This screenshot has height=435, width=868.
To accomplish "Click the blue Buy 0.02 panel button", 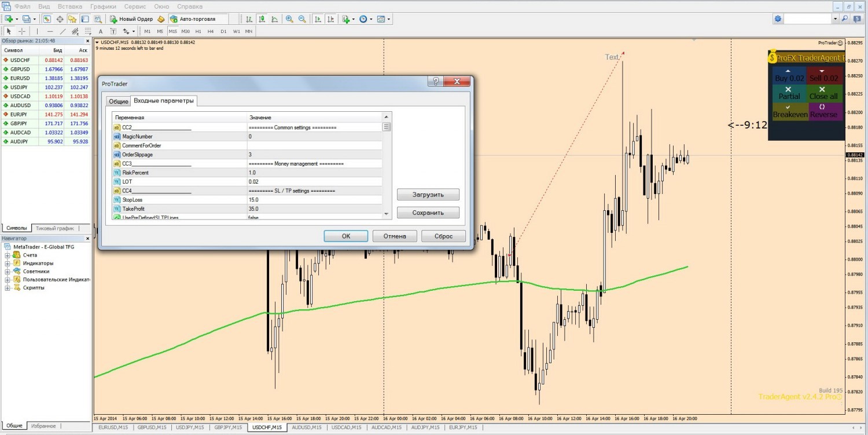I will (x=790, y=76).
